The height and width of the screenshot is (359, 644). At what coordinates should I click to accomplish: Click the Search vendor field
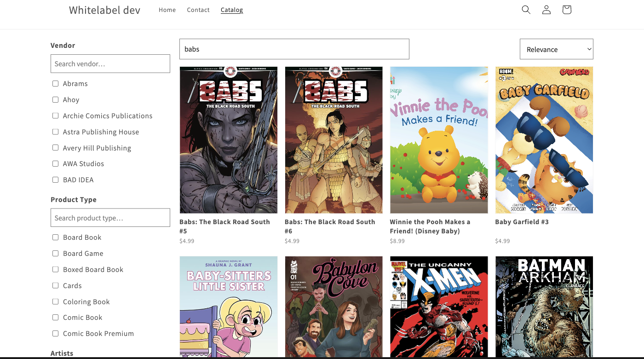(110, 64)
